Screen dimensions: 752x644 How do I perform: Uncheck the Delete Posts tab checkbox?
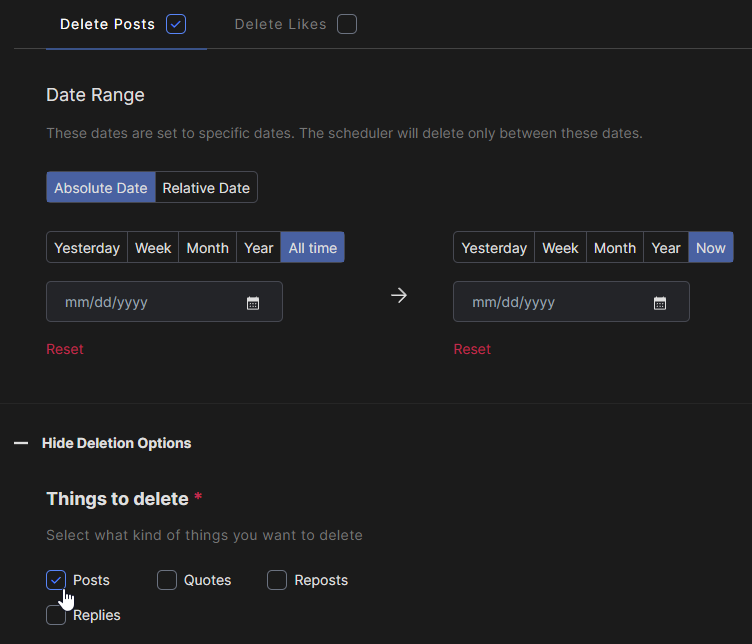176,24
